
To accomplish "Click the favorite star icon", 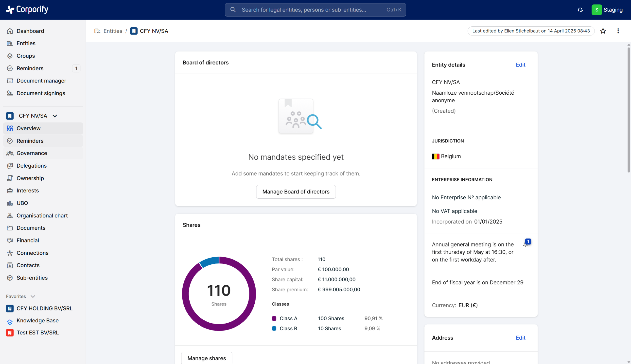I will pyautogui.click(x=603, y=31).
